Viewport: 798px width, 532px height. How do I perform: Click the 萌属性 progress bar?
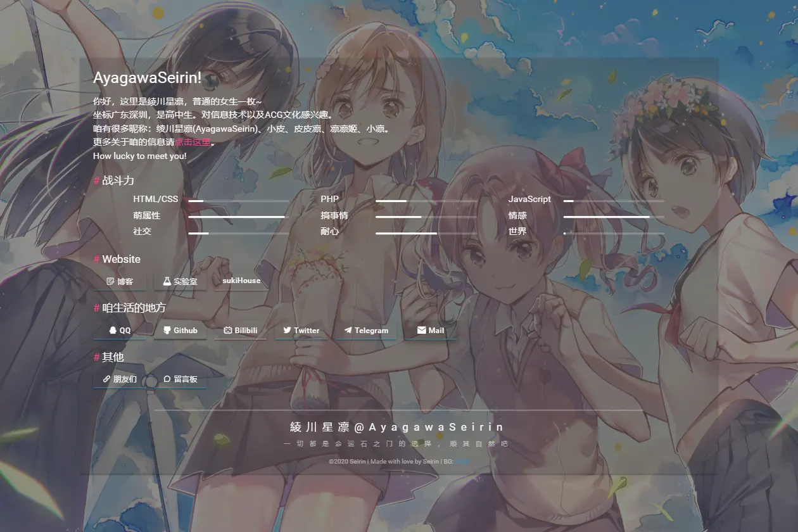click(x=239, y=217)
